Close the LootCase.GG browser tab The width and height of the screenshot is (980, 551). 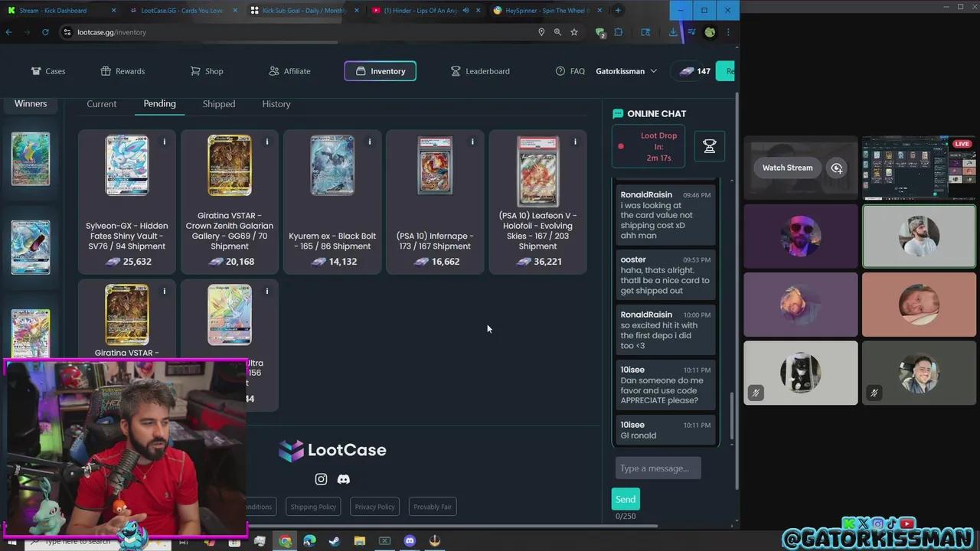click(x=236, y=11)
